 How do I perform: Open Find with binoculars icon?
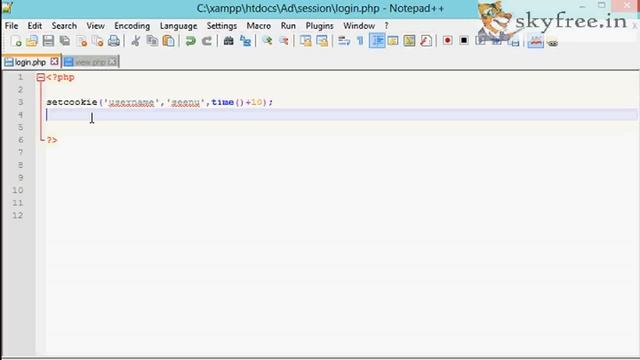[x=229, y=41]
